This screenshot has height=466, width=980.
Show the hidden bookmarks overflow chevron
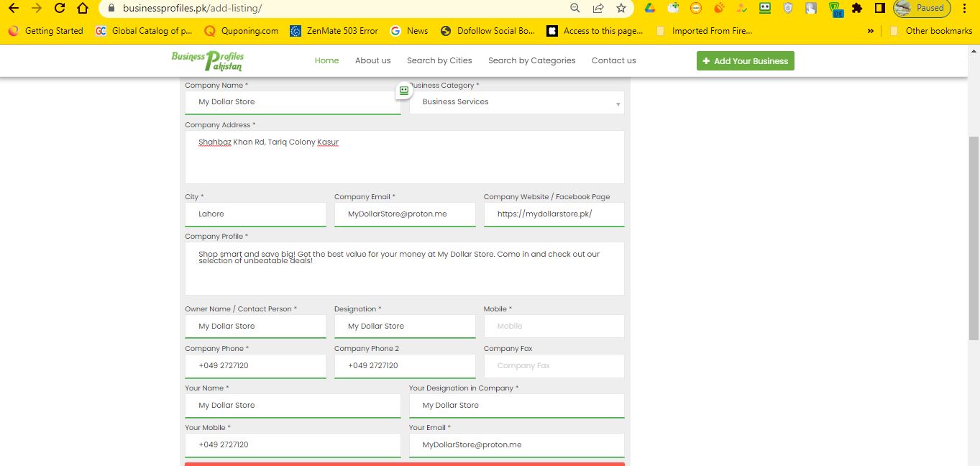pyautogui.click(x=871, y=31)
